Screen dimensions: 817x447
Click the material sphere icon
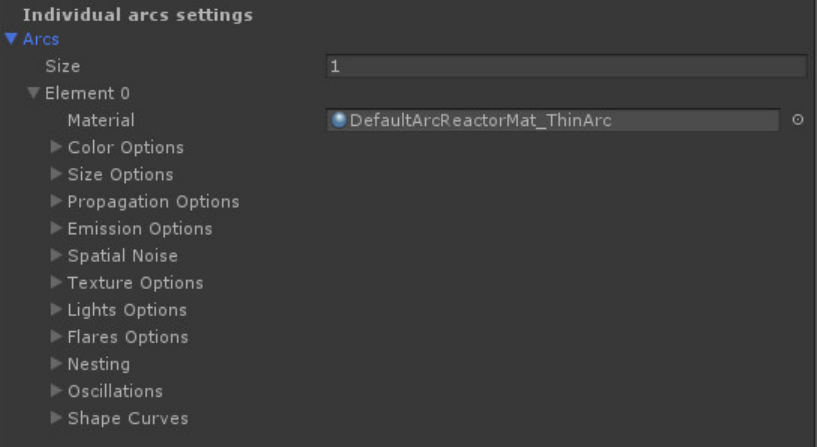340,121
